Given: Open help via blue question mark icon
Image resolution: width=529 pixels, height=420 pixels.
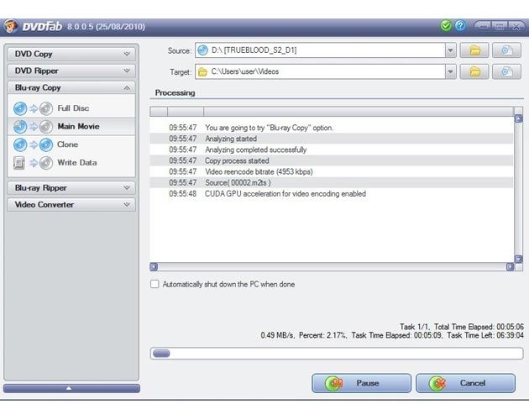Looking at the screenshot, I should (460, 26).
